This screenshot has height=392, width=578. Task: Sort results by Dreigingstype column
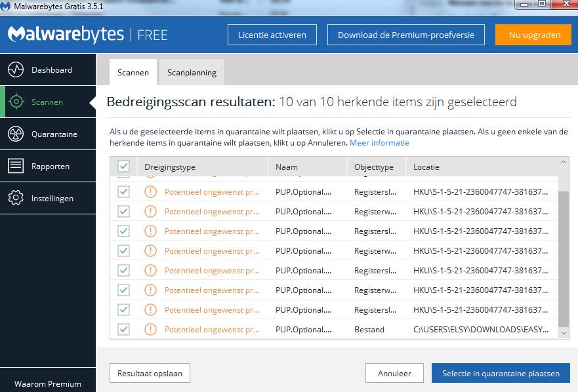[170, 167]
